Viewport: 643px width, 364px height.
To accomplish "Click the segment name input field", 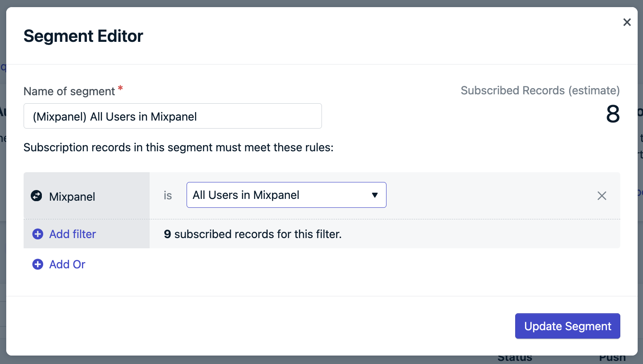I will coord(173,116).
